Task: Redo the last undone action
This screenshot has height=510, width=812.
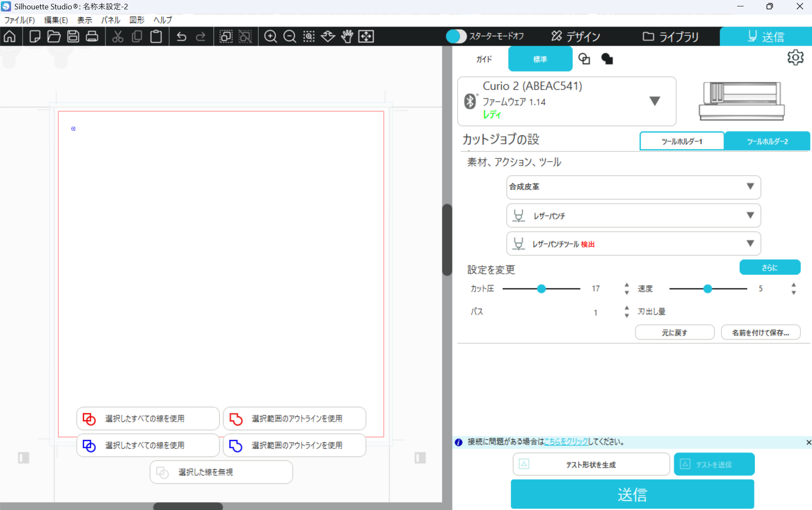Action: click(x=200, y=37)
